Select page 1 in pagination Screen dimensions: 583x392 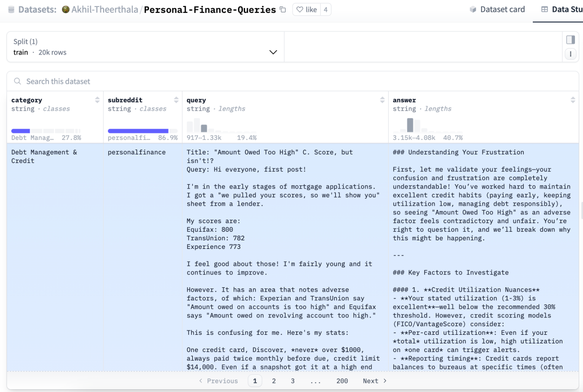point(255,381)
